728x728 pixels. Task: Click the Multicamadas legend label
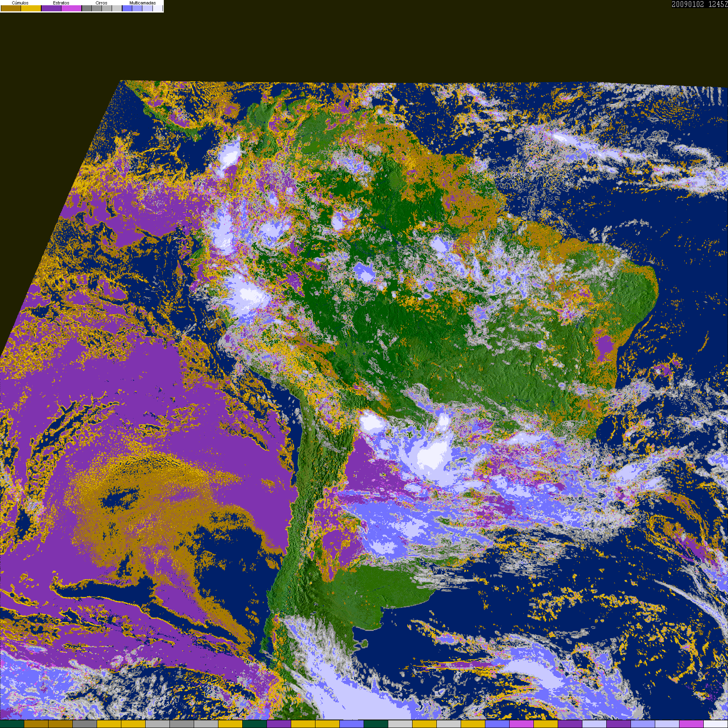[142, 3]
